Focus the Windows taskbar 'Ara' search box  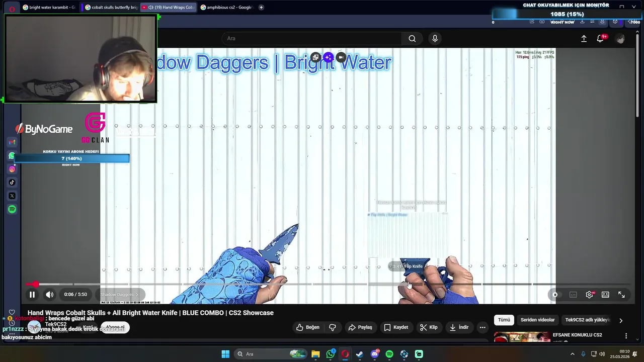coord(272,354)
